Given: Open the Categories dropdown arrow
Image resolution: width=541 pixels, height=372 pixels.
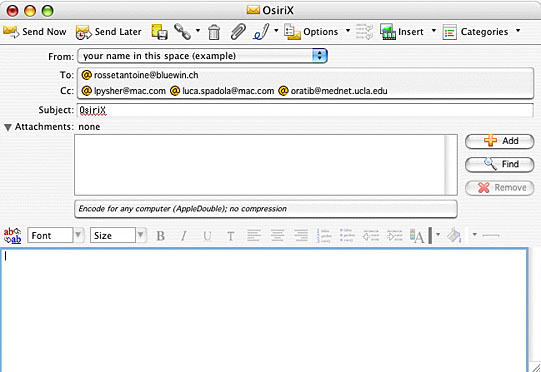Looking at the screenshot, I should (518, 31).
